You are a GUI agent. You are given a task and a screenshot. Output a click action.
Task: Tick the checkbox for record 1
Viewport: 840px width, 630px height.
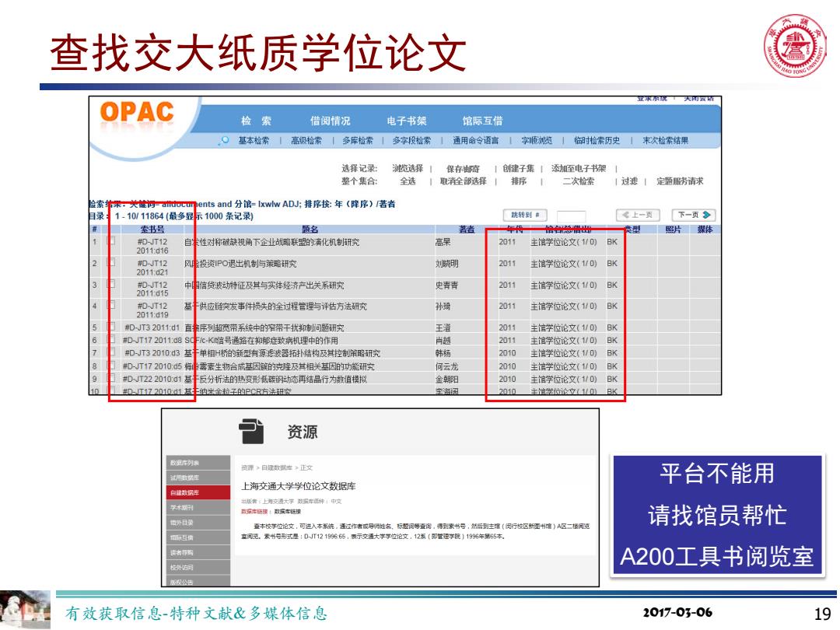[111, 241]
